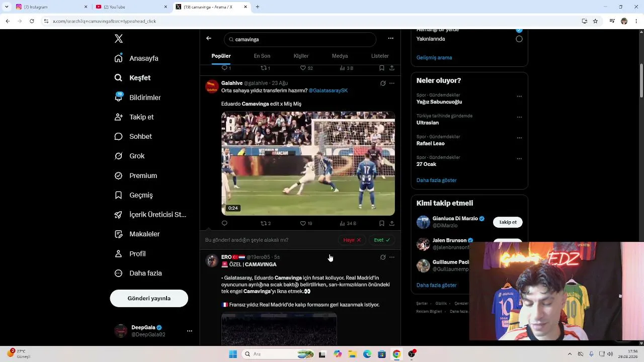This screenshot has width=644, height=362.
Task: Repost the Galahive post
Action: pyautogui.click(x=265, y=223)
